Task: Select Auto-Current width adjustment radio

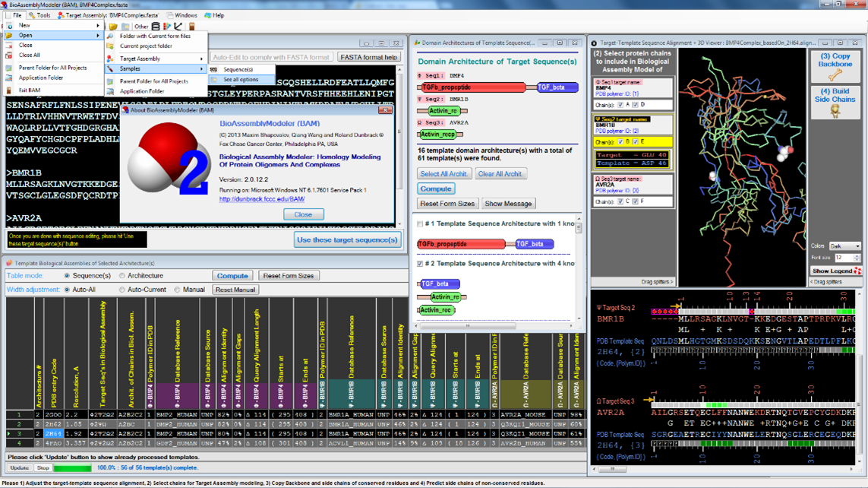Action: (122, 290)
